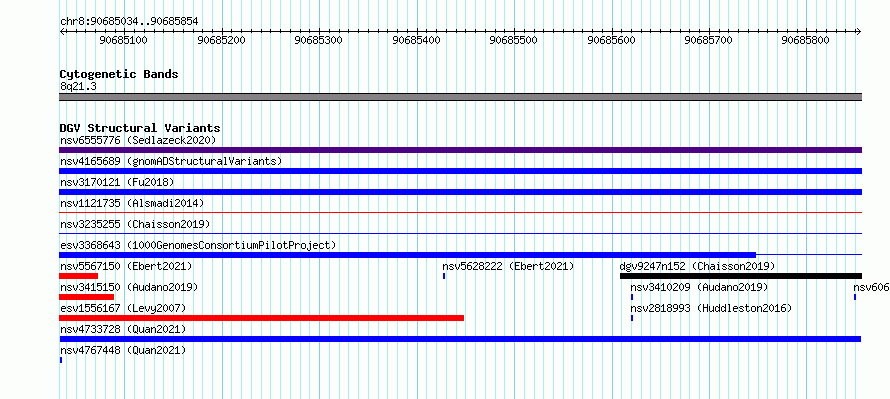The height and width of the screenshot is (399, 890).
Task: Click ruler position 90685500
Action: pos(513,40)
